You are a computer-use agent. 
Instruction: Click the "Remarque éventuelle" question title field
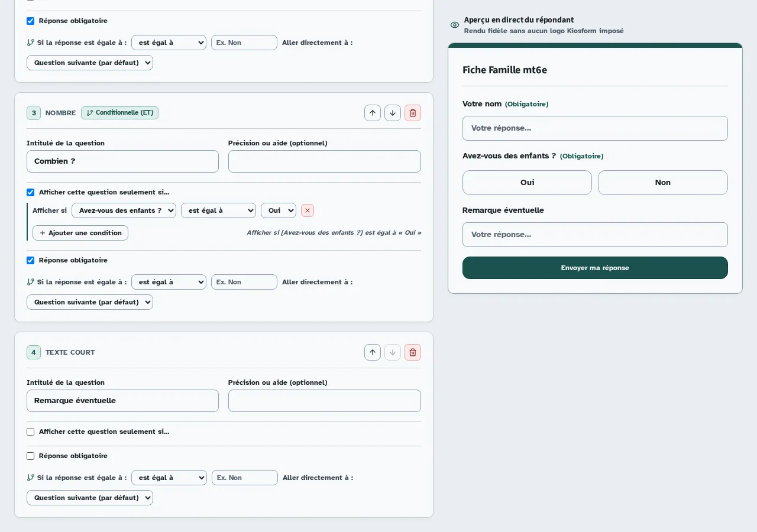tap(122, 401)
